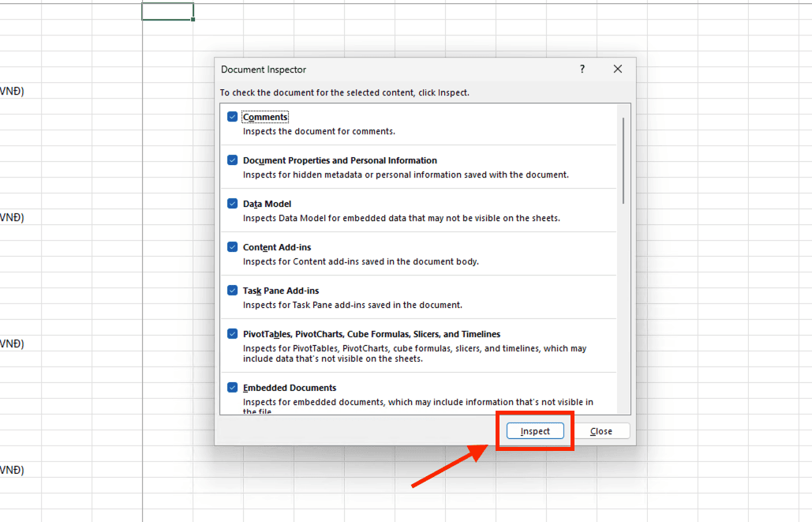The width and height of the screenshot is (812, 522).
Task: Open Document Inspector help question mark
Action: (582, 69)
